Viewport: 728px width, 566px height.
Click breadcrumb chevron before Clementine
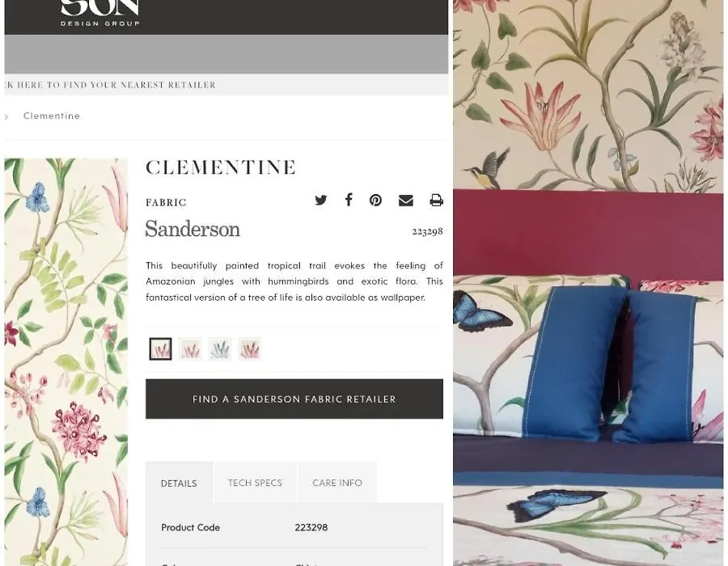click(x=6, y=117)
